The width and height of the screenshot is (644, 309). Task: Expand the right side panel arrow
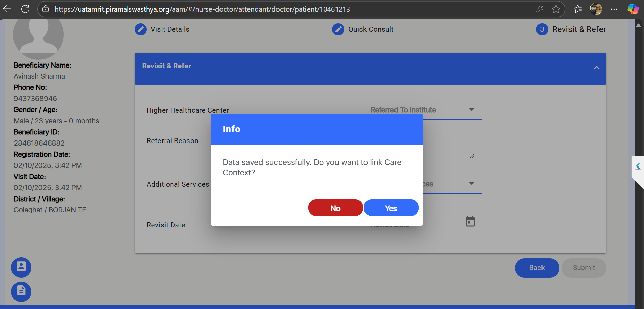pos(638,166)
